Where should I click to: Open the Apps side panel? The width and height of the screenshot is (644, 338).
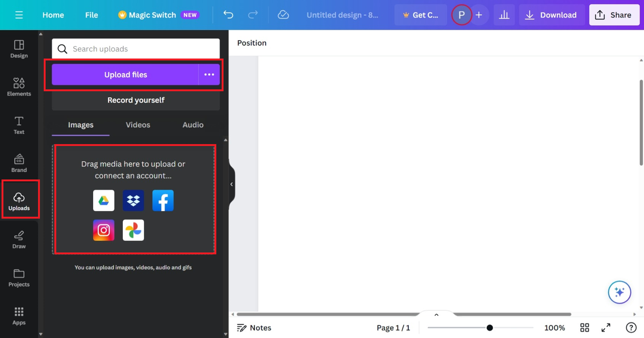pyautogui.click(x=19, y=316)
